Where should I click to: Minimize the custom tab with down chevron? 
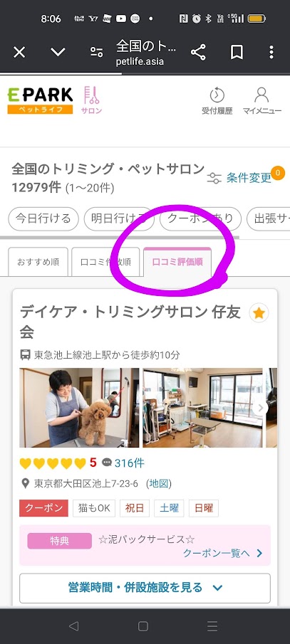[x=58, y=52]
